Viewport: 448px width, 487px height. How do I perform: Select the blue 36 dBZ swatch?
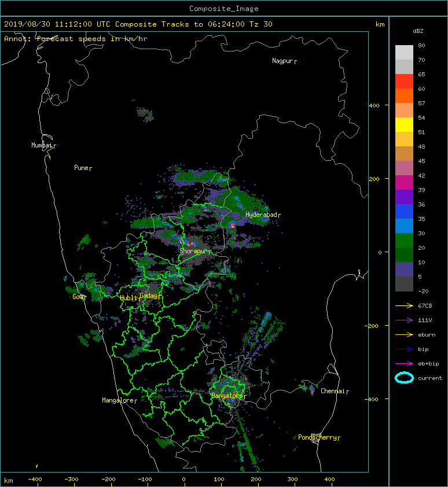click(x=404, y=211)
